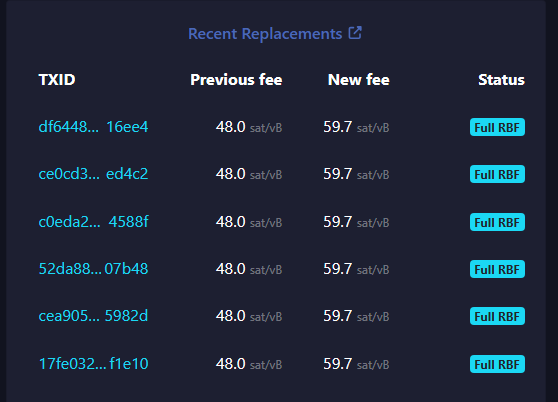Image resolution: width=558 pixels, height=402 pixels.
Task: Click the TXID column header
Action: [x=57, y=80]
